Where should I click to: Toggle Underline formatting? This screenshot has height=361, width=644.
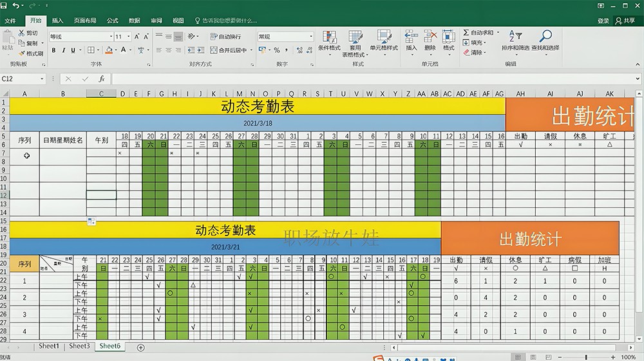(x=73, y=50)
